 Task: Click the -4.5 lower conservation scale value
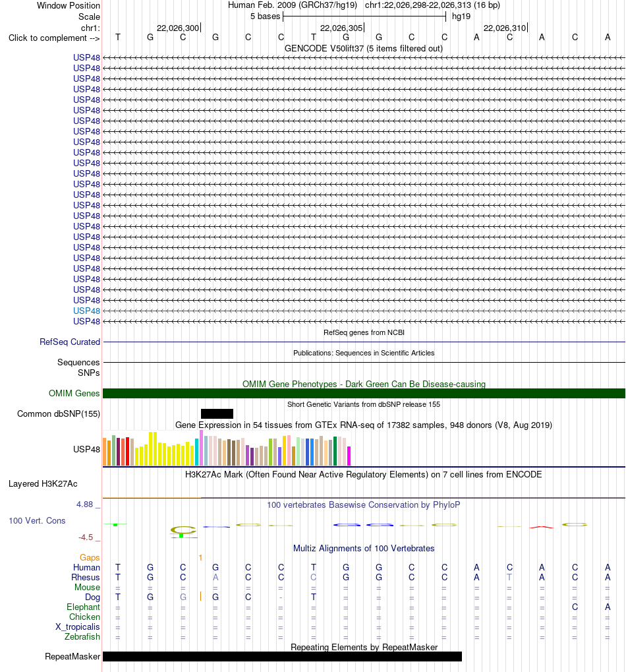(86, 537)
